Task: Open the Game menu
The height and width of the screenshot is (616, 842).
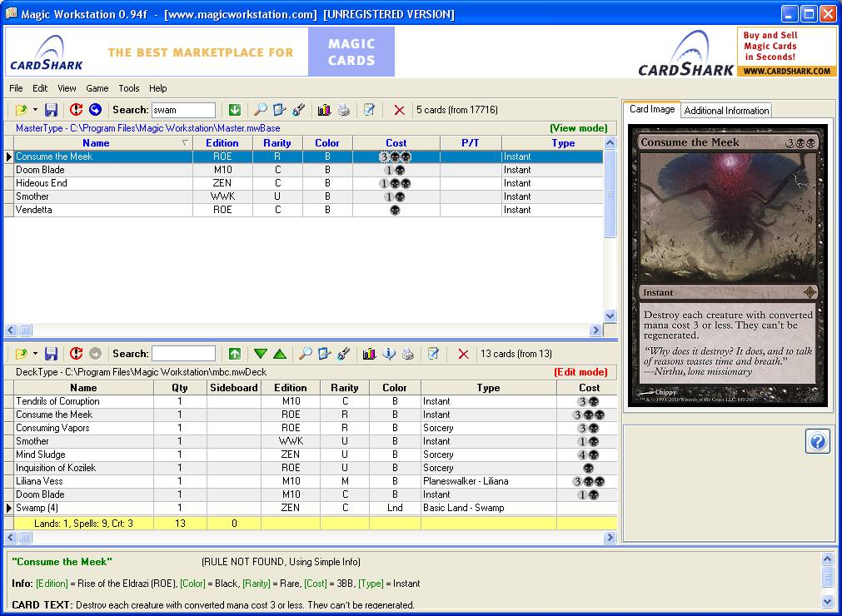Action: [x=97, y=88]
